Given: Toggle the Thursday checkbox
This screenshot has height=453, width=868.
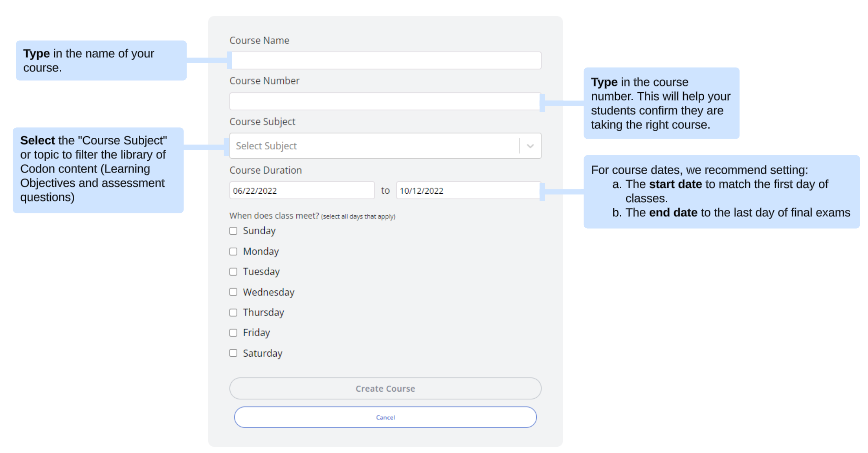Looking at the screenshot, I should pyautogui.click(x=233, y=313).
